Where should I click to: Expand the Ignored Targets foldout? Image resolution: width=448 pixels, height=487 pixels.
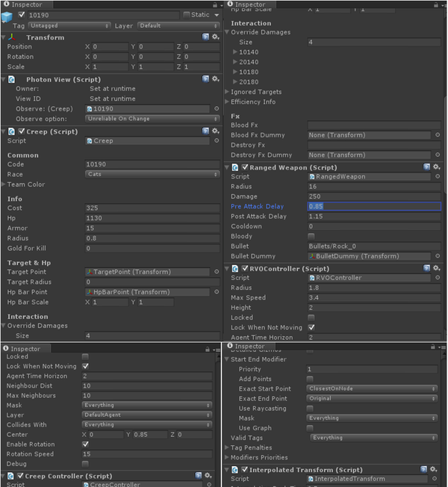228,92
